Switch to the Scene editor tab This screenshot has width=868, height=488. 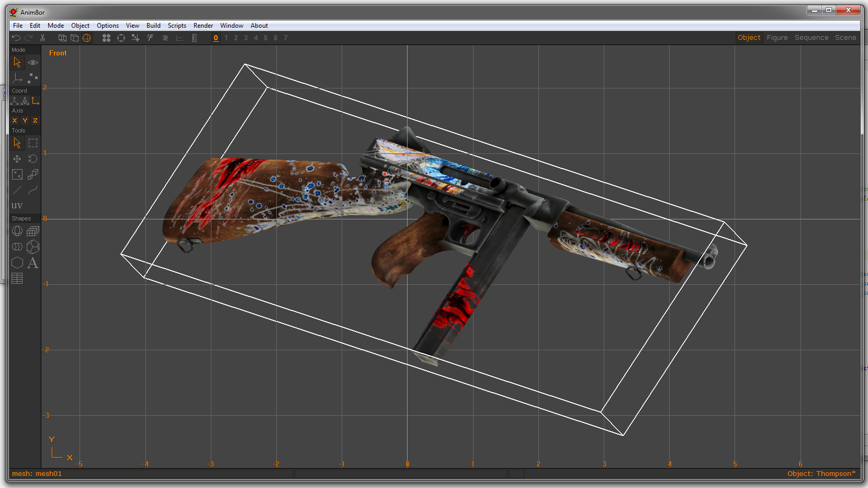(846, 38)
